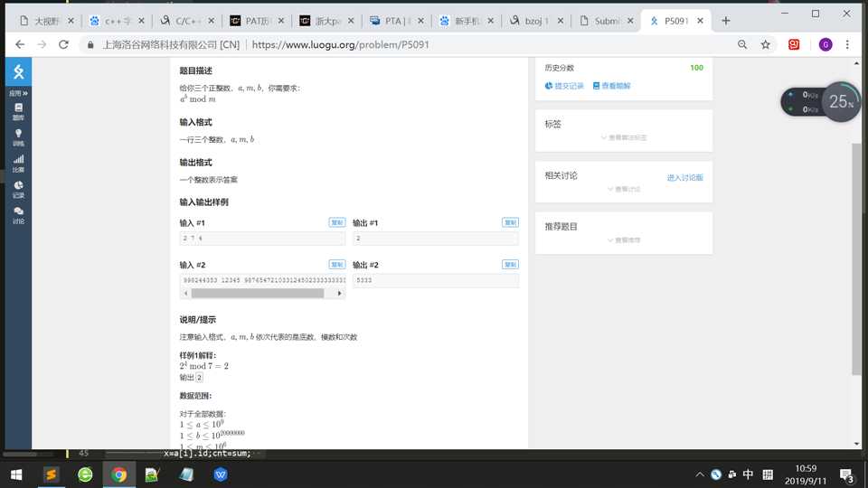Copy sample 输入 #1 with its 复制 button
The height and width of the screenshot is (488, 868).
pos(336,222)
